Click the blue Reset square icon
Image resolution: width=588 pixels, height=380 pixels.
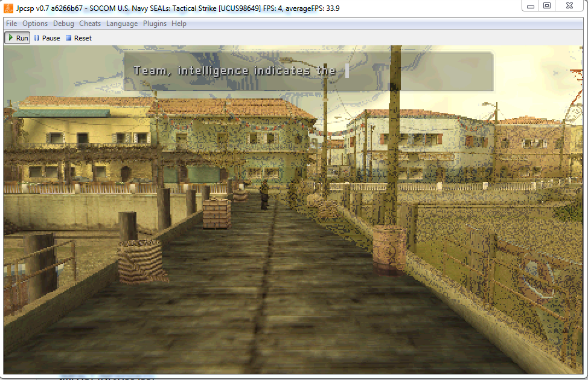[68, 38]
